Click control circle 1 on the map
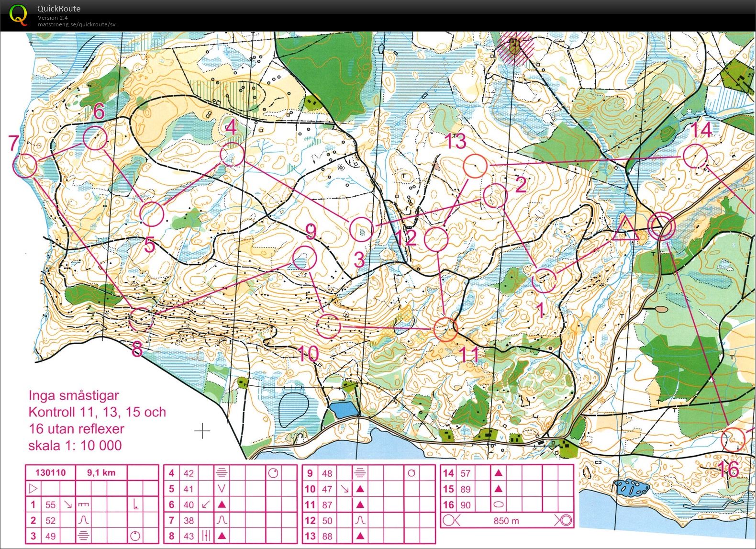 click(544, 280)
